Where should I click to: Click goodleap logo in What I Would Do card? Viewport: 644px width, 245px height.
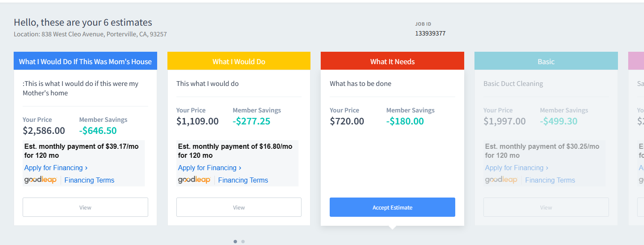point(194,180)
